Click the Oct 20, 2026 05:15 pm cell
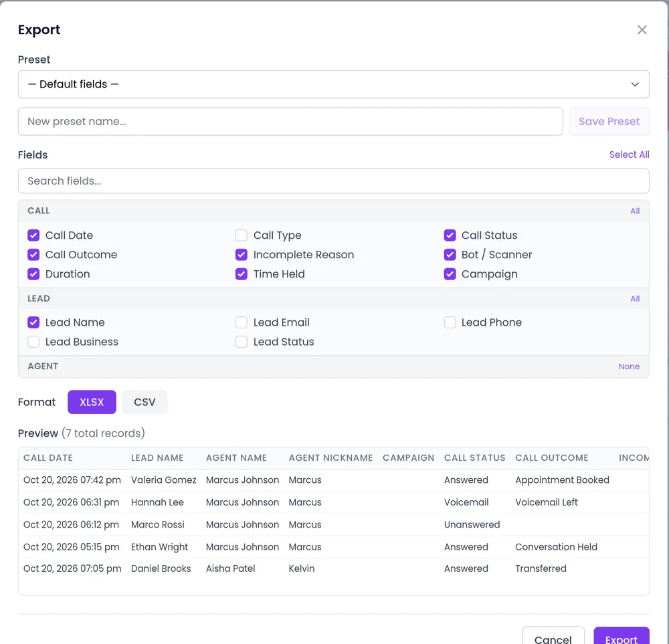669x644 pixels. 72,547
